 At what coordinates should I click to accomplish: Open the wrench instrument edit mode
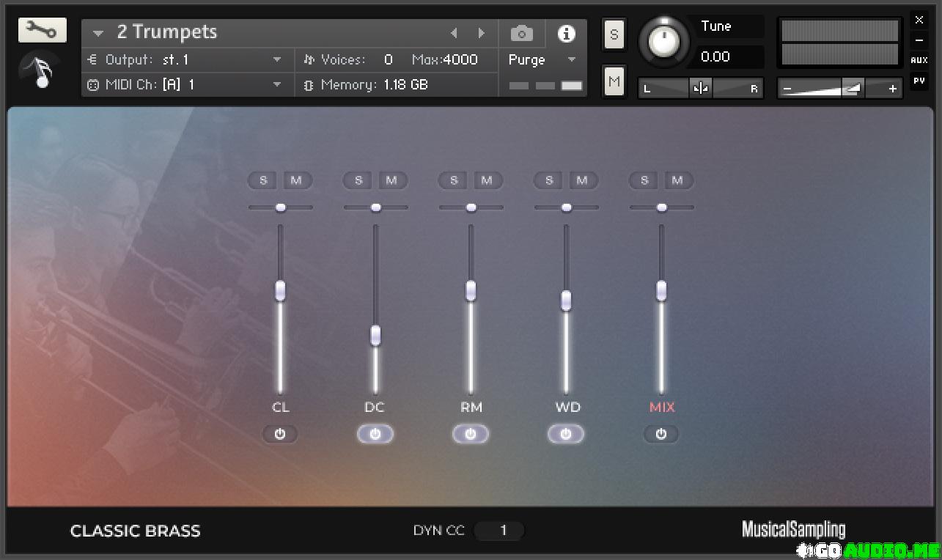pos(42,30)
